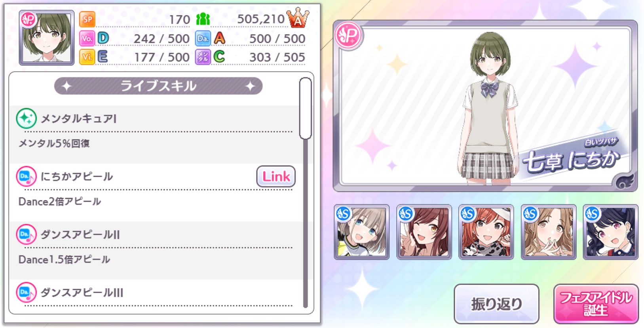Select the winking brown-haired support thumbnail
Screen dimensions: 644x328
424,232
